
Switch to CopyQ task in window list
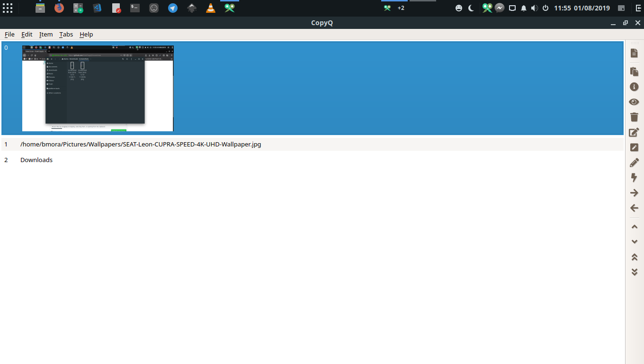(387, 8)
